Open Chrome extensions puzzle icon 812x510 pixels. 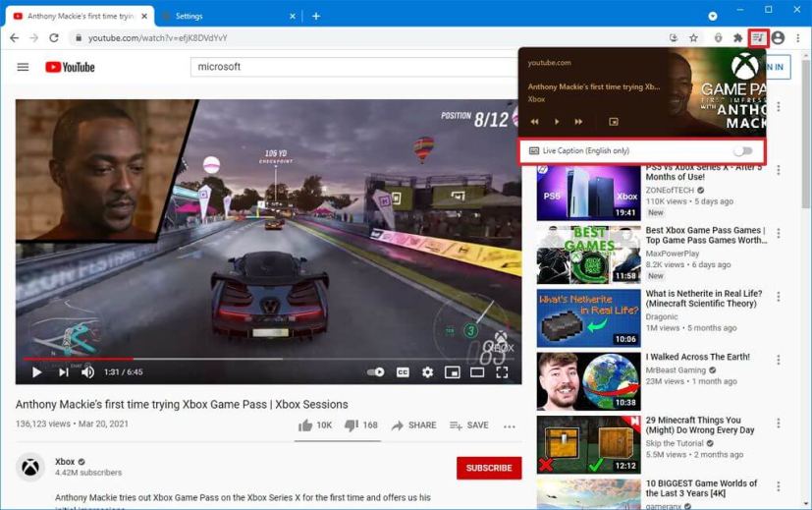(737, 38)
